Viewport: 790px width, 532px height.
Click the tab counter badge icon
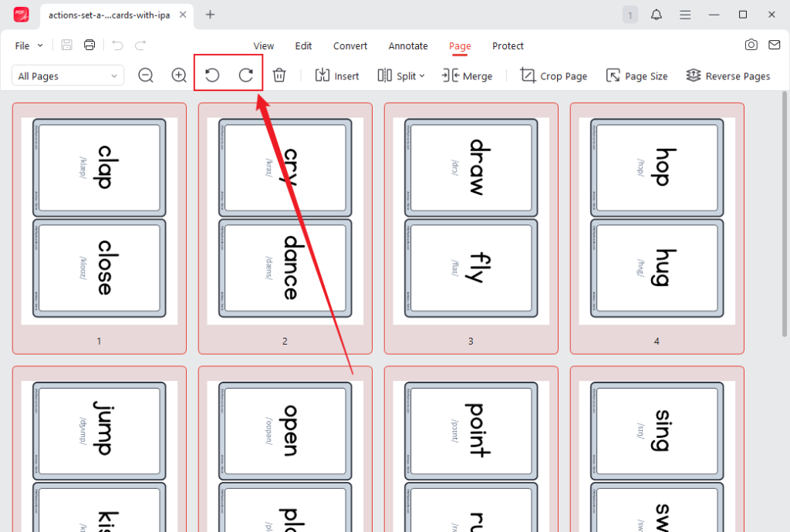coord(630,15)
